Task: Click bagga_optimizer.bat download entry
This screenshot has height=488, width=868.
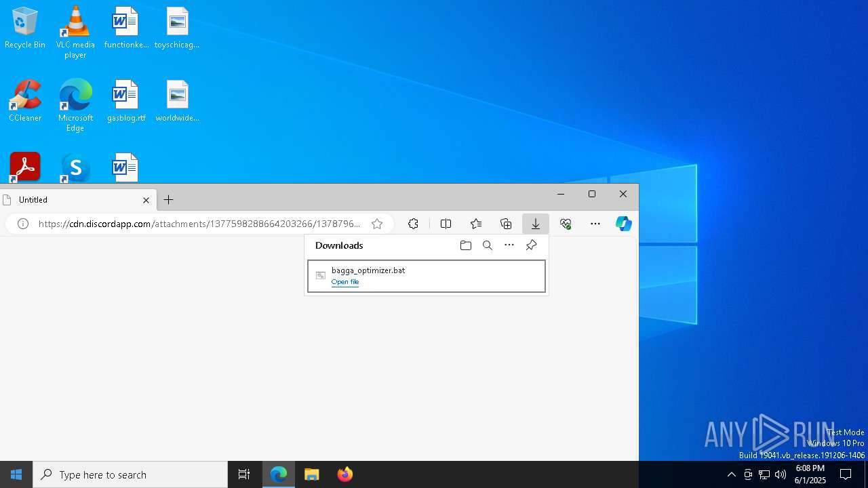Action: (427, 276)
